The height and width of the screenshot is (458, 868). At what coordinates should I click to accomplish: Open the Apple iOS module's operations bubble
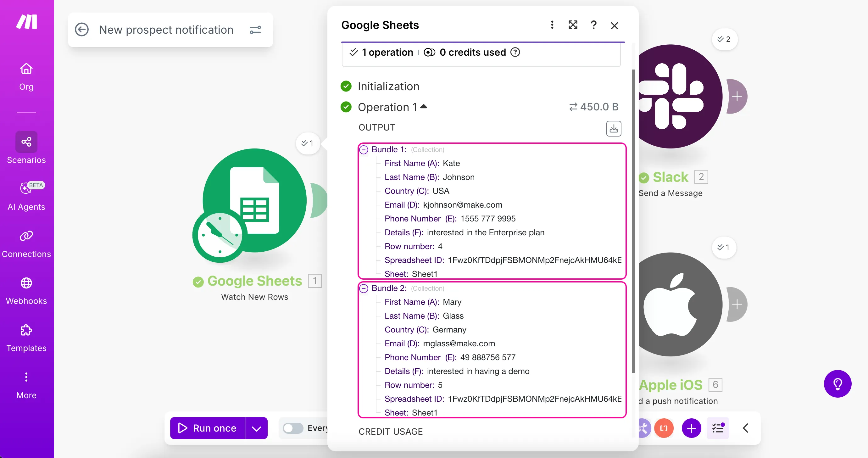(x=724, y=247)
